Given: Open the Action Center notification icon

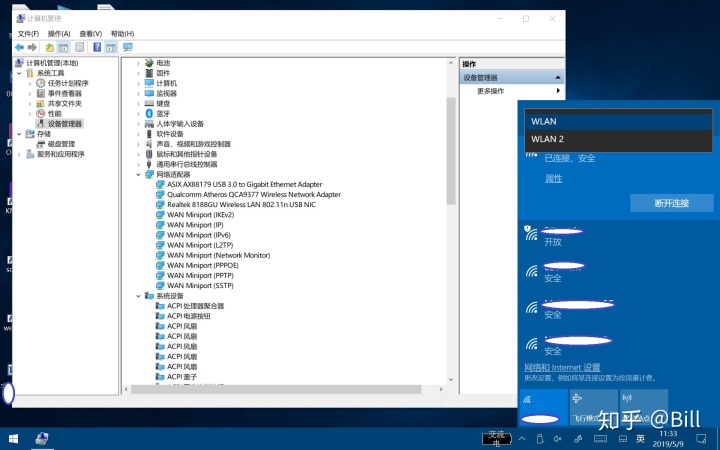Looking at the screenshot, I should 701,439.
